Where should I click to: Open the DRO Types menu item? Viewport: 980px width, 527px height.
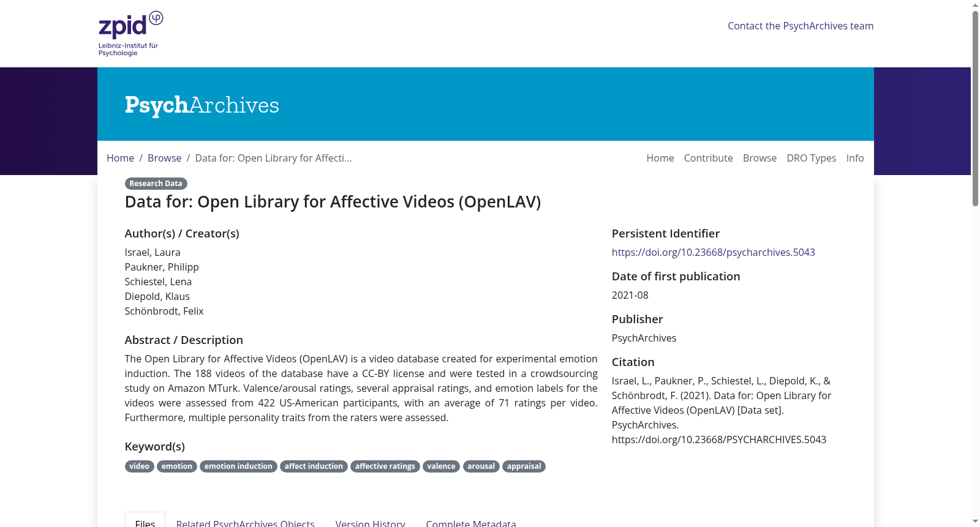point(812,158)
